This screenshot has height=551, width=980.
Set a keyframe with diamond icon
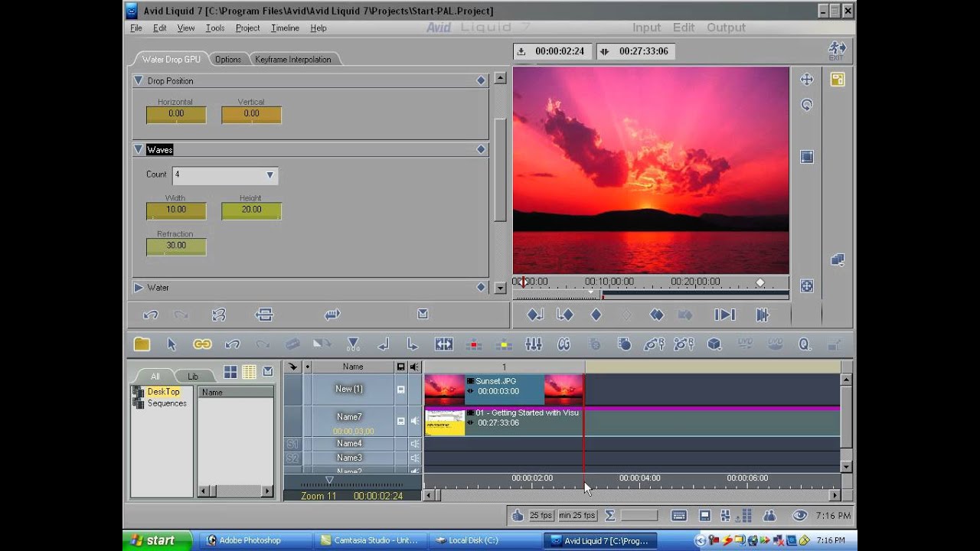[596, 315]
